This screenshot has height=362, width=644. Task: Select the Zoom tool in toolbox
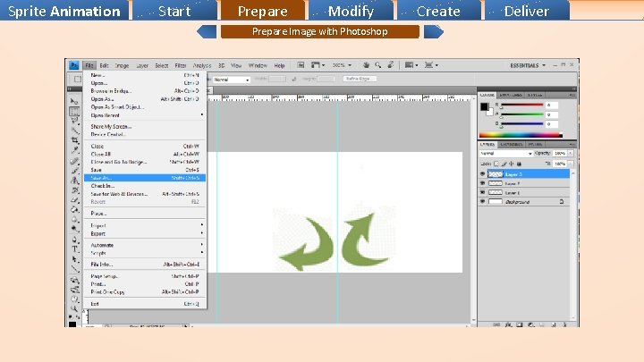pyautogui.click(x=74, y=308)
